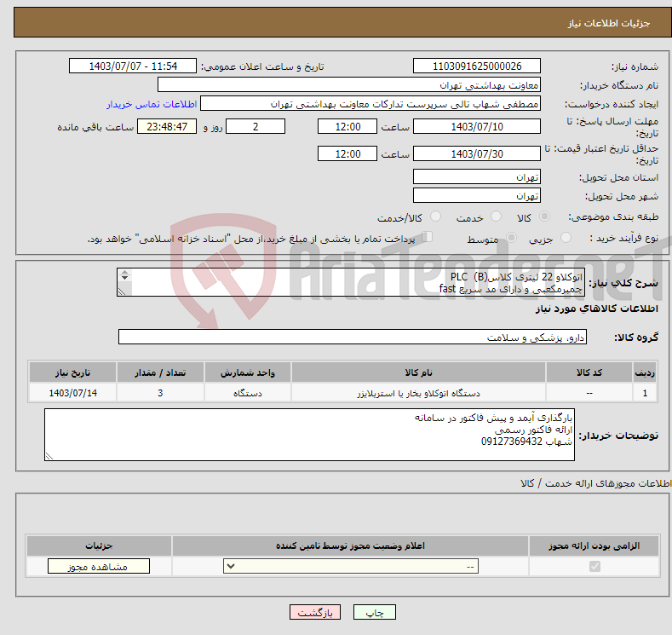Click the الزامی بودن ارائه مجوز column header
Viewport: 672px width, 635px height.
[x=594, y=546]
